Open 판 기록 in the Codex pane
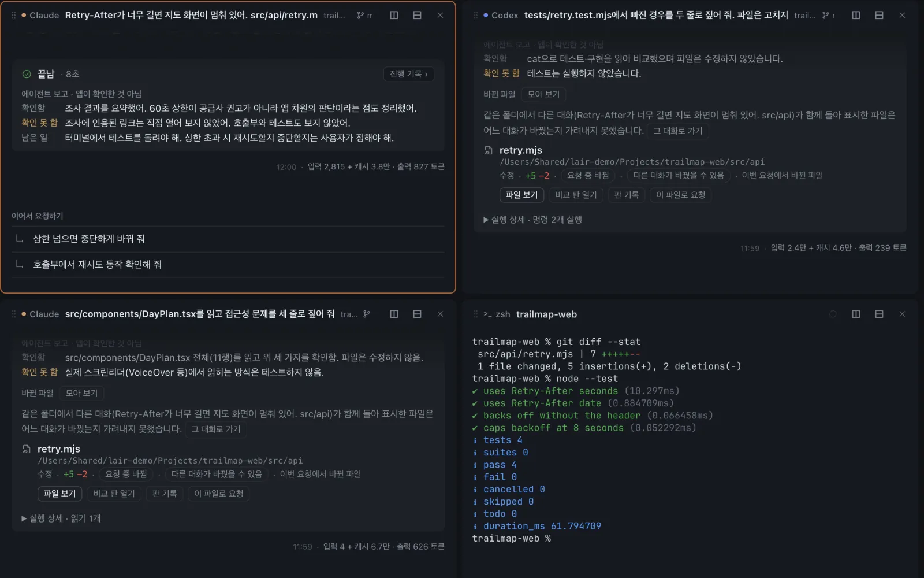The height and width of the screenshot is (578, 924). 626,195
